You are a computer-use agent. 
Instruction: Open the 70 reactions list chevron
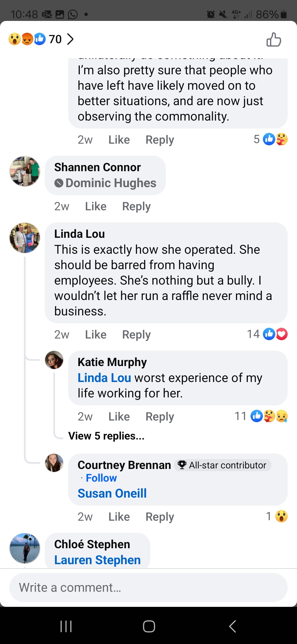70,39
